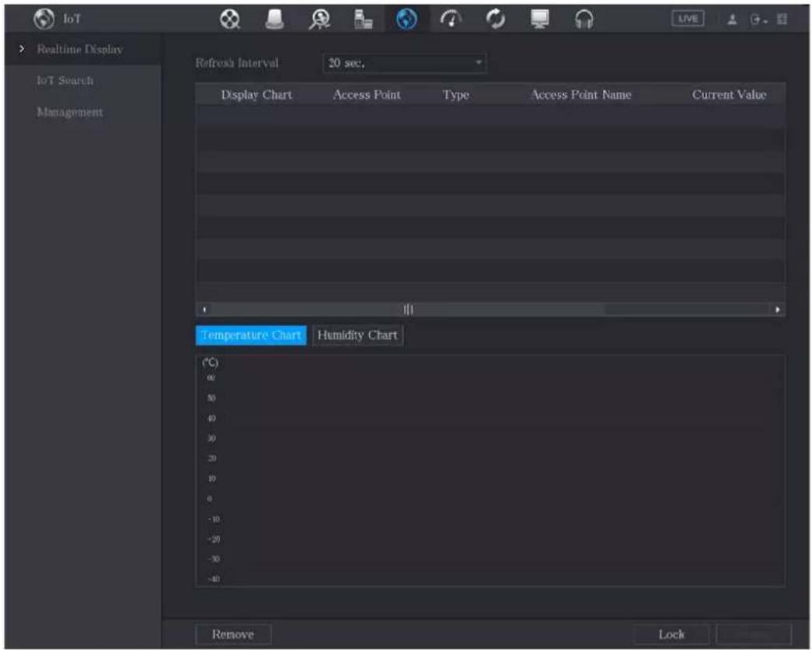Switch to LIVE view
Viewport: 812px width, 650px height.
688,19
